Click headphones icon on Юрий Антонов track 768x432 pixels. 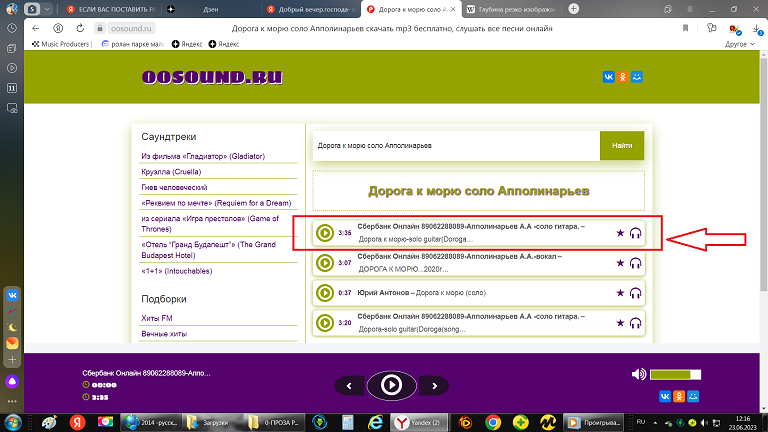(635, 293)
